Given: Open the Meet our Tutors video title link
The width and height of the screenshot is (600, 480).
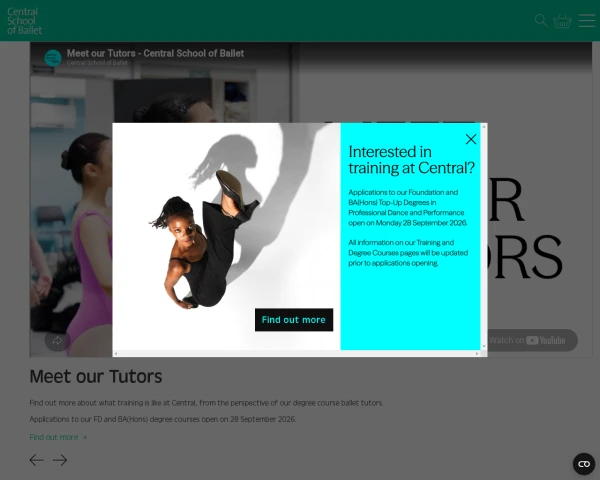Looking at the screenshot, I should pyautogui.click(x=155, y=53).
